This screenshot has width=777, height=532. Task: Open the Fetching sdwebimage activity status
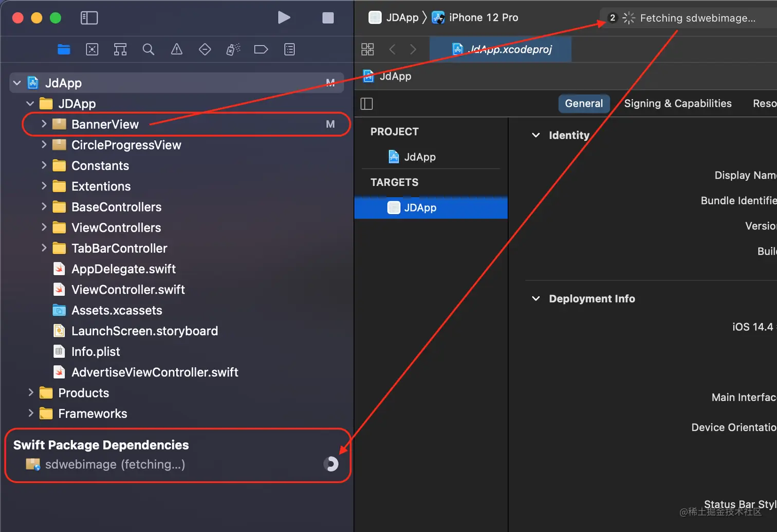[x=689, y=18]
